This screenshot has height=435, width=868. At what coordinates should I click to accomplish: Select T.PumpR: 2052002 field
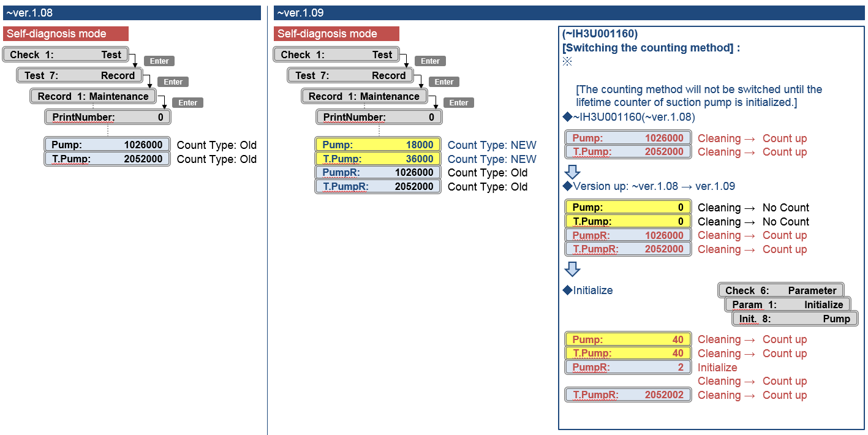tap(628, 395)
